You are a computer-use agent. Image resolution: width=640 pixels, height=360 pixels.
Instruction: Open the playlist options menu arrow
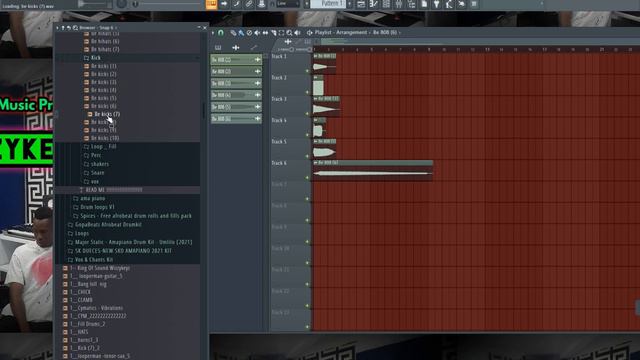[213, 33]
